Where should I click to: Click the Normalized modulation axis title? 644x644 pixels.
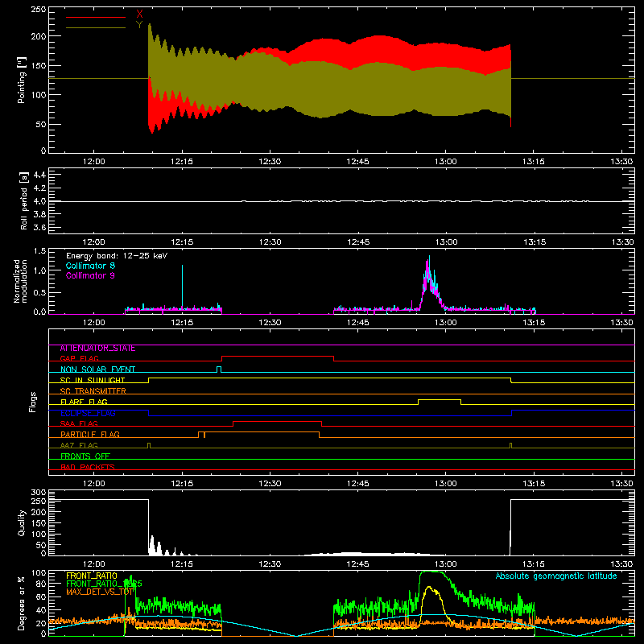coord(21,281)
